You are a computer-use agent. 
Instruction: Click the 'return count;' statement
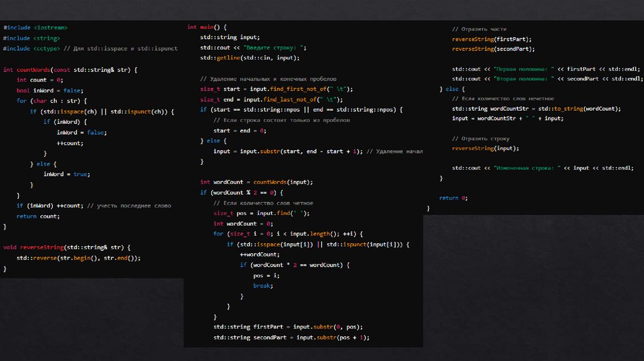[x=38, y=216]
